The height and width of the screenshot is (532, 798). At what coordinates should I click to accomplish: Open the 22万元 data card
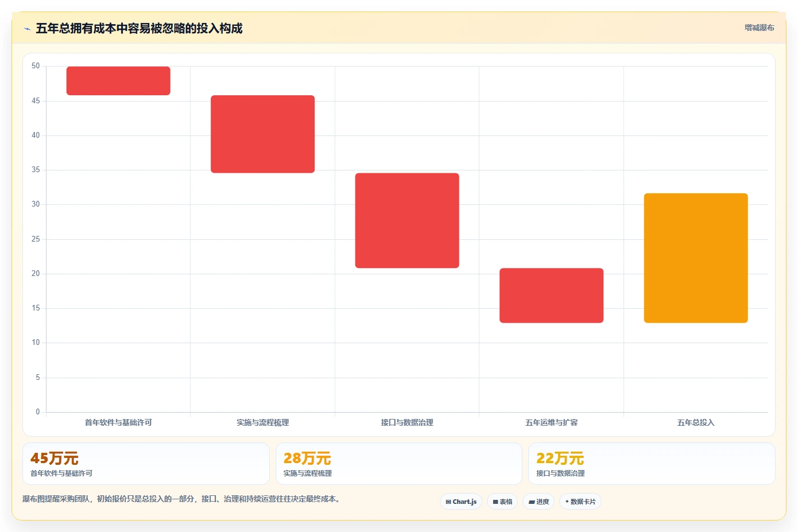(x=652, y=464)
